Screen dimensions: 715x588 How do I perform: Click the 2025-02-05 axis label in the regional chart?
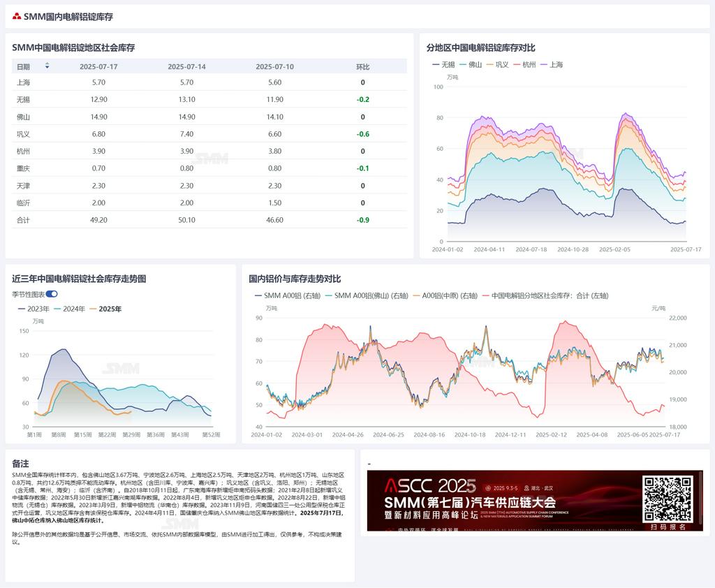[x=614, y=249]
